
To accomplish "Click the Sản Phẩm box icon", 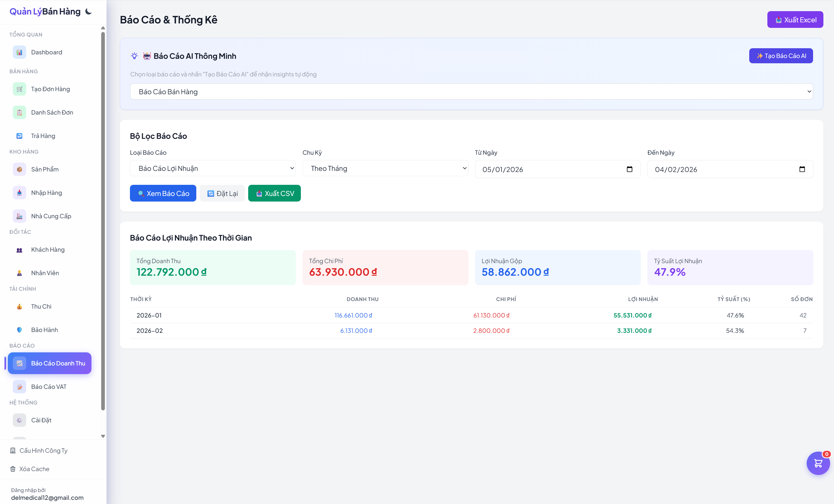I will click(19, 169).
